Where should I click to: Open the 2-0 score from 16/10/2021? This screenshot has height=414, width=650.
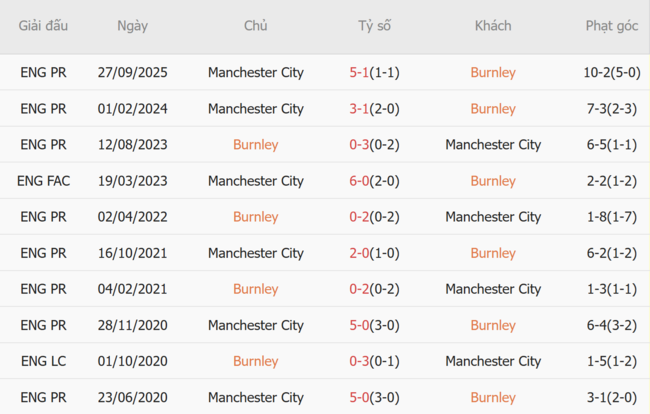(360, 253)
